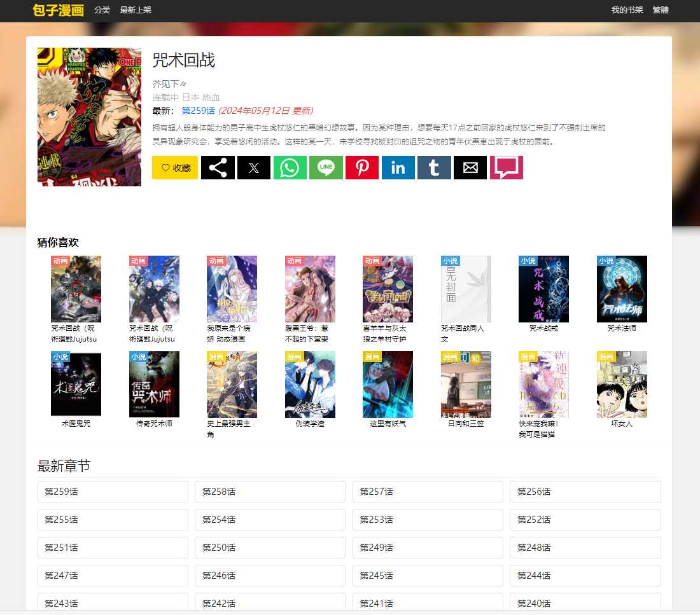Open chapter 第254话
This screenshot has width=700, height=615.
pos(270,520)
